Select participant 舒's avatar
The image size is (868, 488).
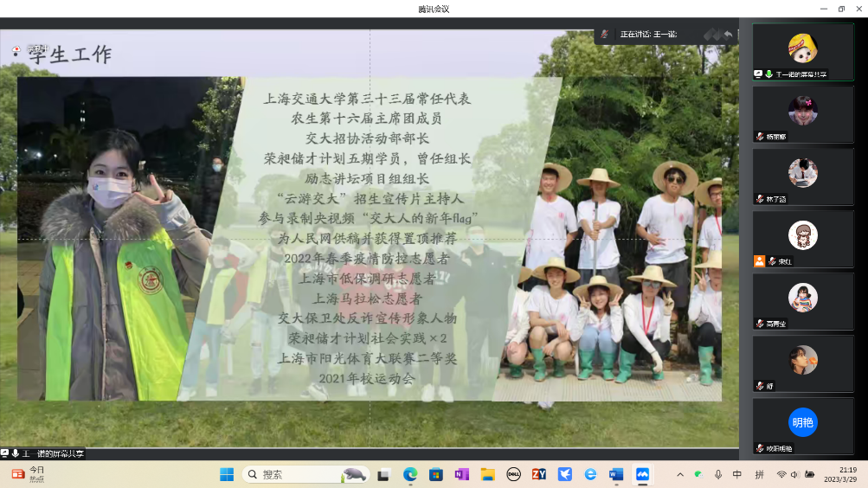(x=803, y=360)
